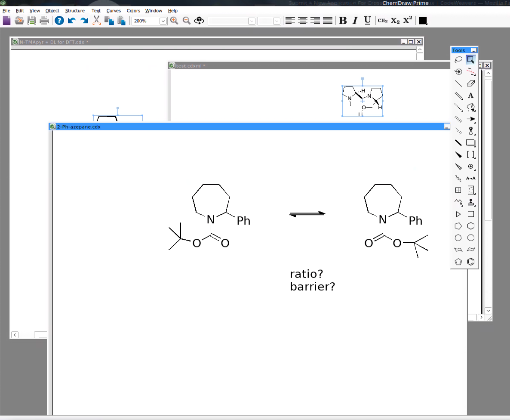
Task: Pick the bracket drawing tool
Action: (471, 155)
